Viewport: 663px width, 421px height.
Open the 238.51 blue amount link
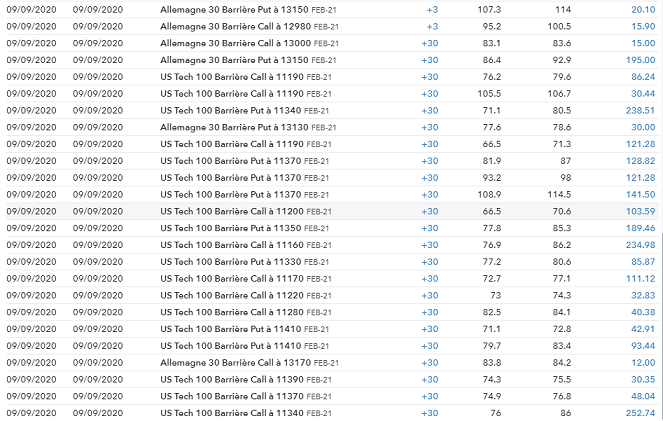(x=638, y=110)
